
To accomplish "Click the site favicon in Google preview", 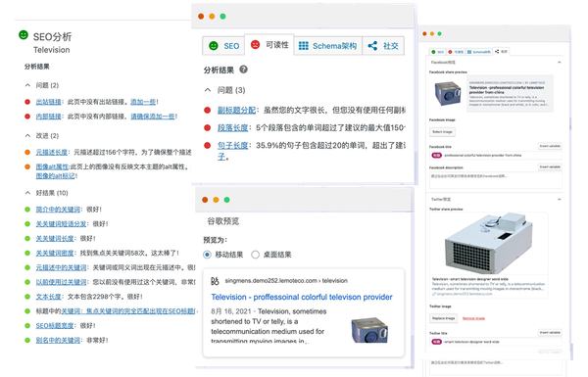I will pyautogui.click(x=215, y=281).
